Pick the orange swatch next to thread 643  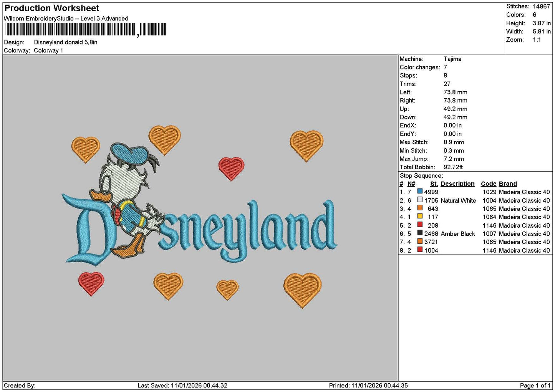[x=420, y=208]
